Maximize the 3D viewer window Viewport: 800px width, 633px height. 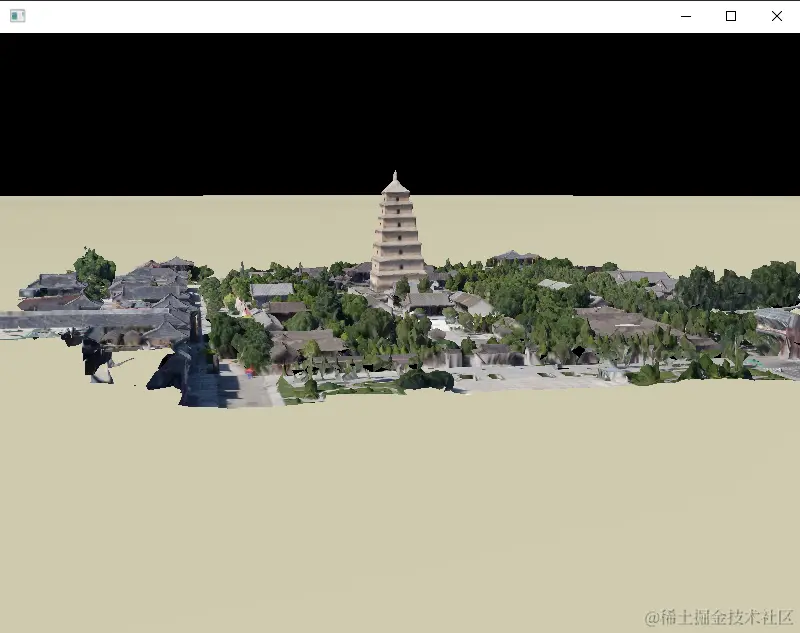point(731,16)
